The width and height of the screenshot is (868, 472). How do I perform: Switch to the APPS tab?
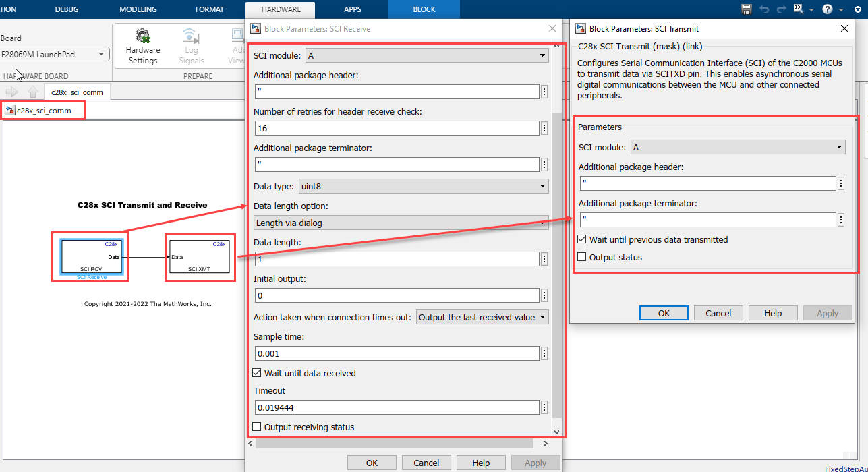coord(353,9)
